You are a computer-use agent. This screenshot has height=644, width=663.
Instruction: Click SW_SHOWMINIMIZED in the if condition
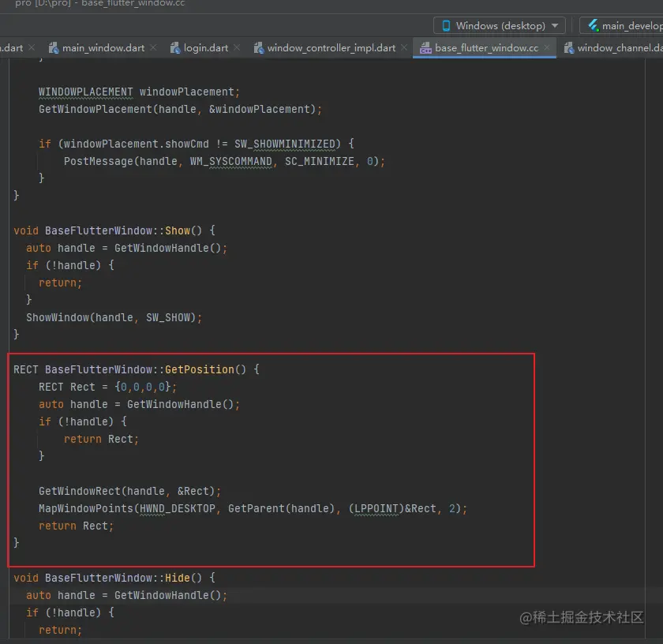tap(285, 144)
